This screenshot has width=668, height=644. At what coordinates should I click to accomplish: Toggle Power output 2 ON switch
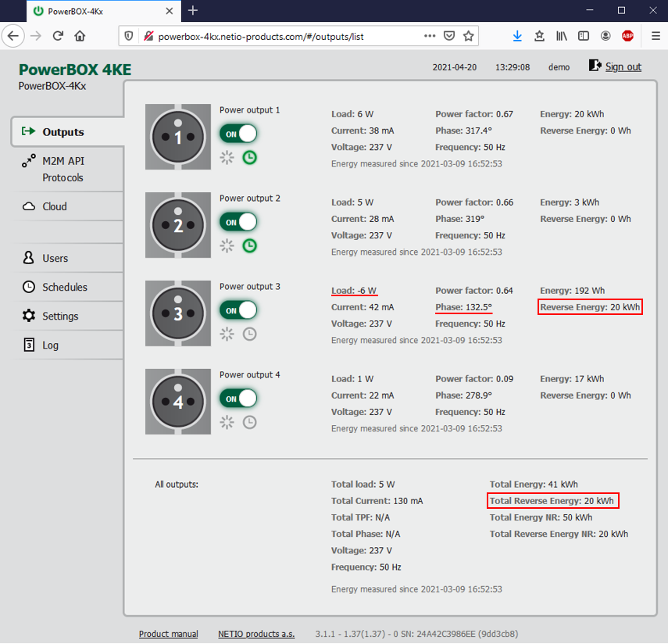coord(238,222)
